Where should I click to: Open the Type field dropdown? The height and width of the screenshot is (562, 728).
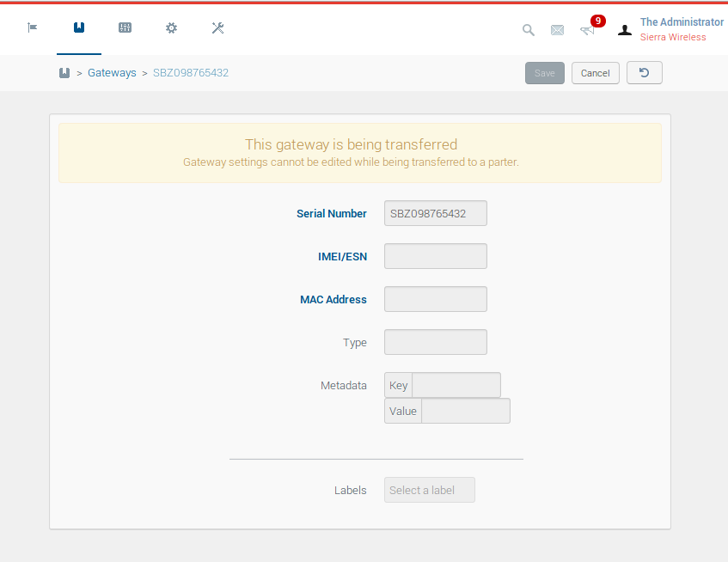pyautogui.click(x=436, y=342)
